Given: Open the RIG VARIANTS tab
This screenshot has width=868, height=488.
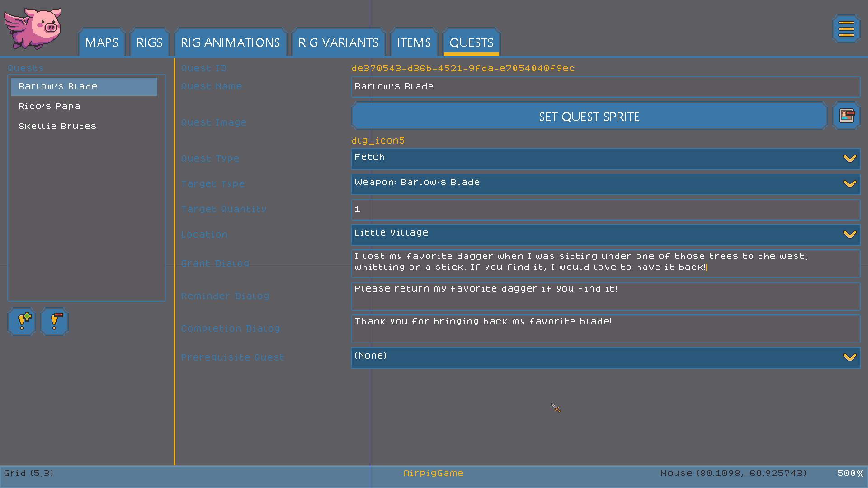Looking at the screenshot, I should point(338,42).
